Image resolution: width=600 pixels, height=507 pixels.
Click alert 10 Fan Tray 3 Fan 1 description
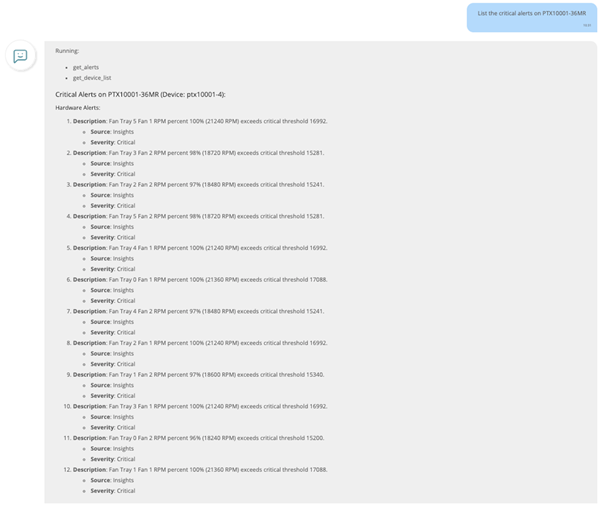pos(200,406)
